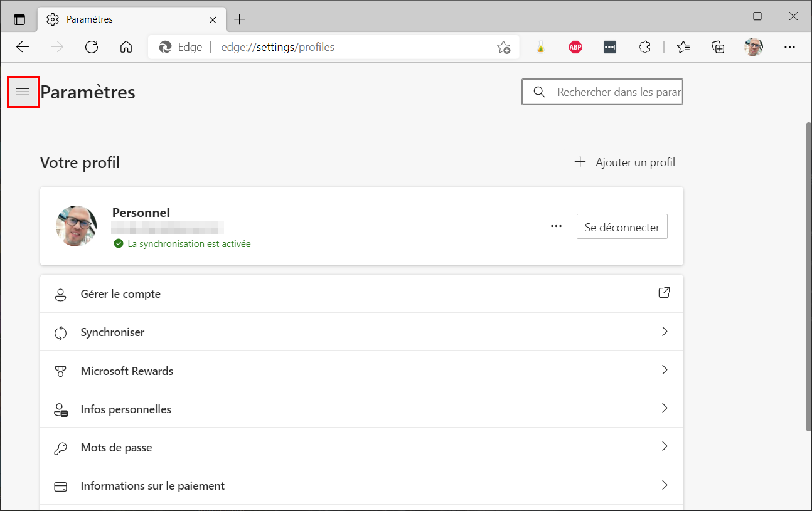The image size is (812, 511).
Task: Open Gérer le compte row
Action: click(361, 293)
